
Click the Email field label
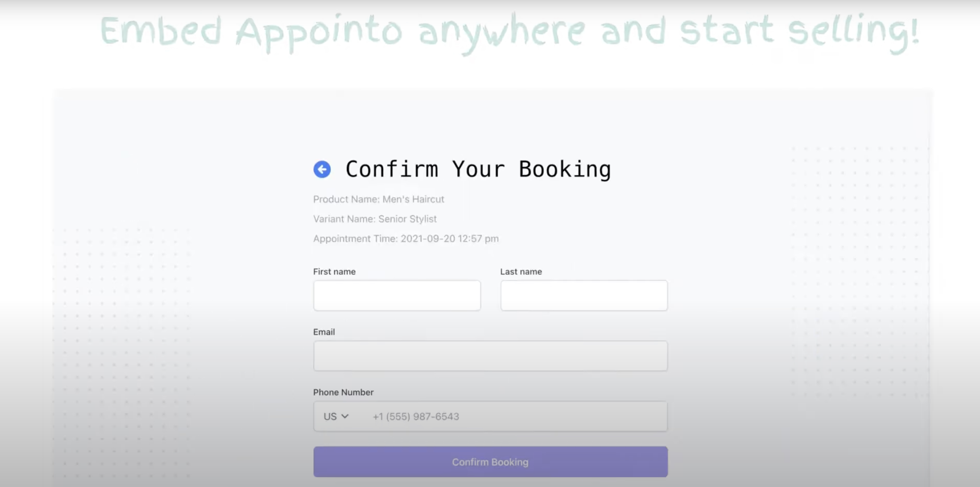pos(324,332)
